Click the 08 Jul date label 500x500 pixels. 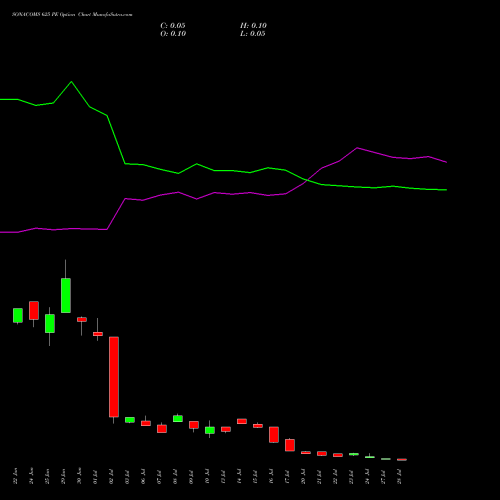coord(175,477)
